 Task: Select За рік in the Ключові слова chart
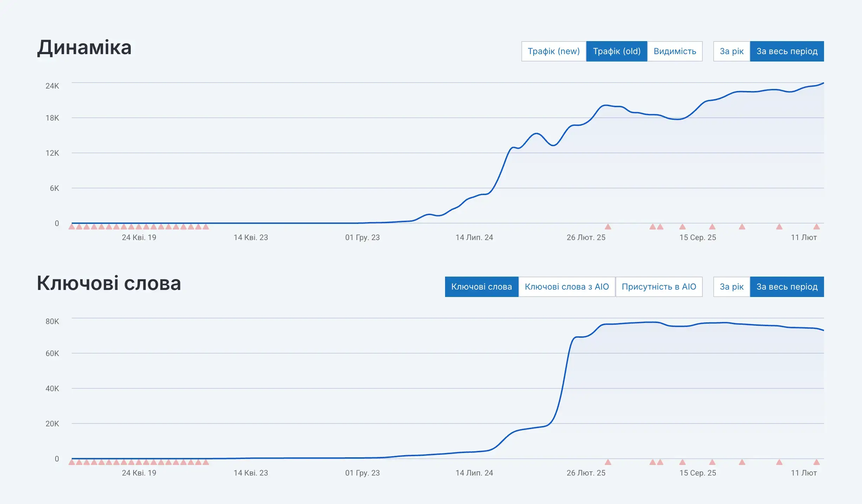pos(731,287)
